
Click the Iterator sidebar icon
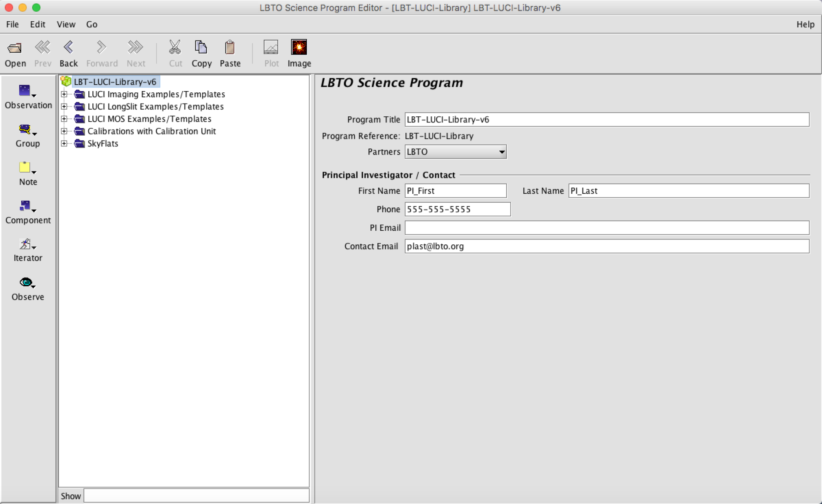pyautogui.click(x=25, y=244)
